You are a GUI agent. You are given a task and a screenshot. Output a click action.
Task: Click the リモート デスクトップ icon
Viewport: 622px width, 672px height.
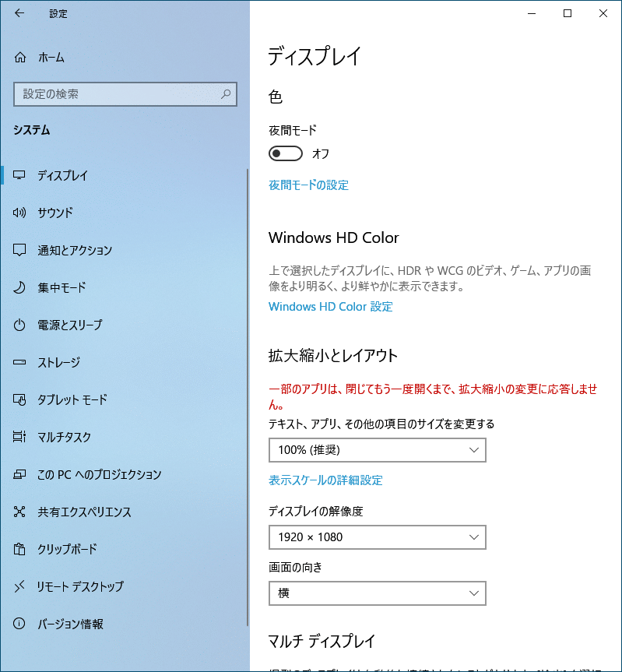pos(19,586)
